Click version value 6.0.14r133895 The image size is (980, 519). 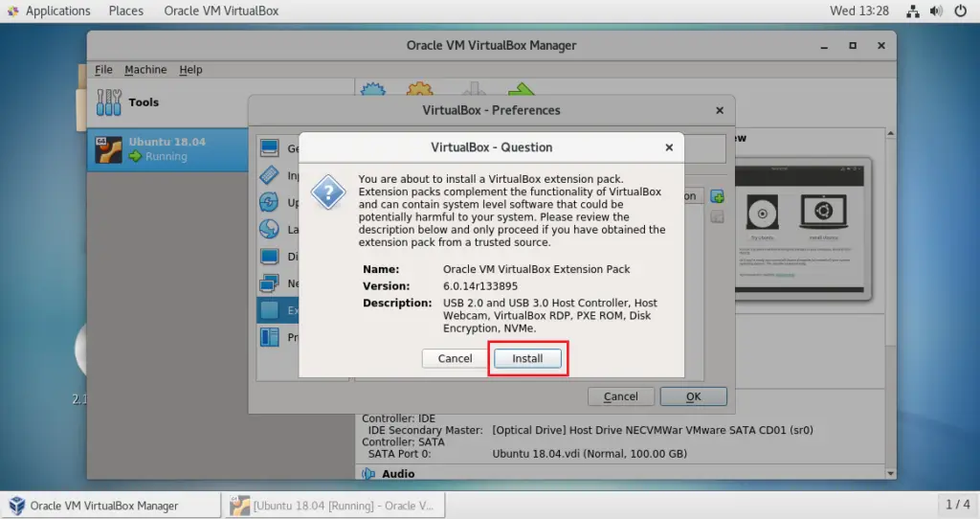point(480,285)
